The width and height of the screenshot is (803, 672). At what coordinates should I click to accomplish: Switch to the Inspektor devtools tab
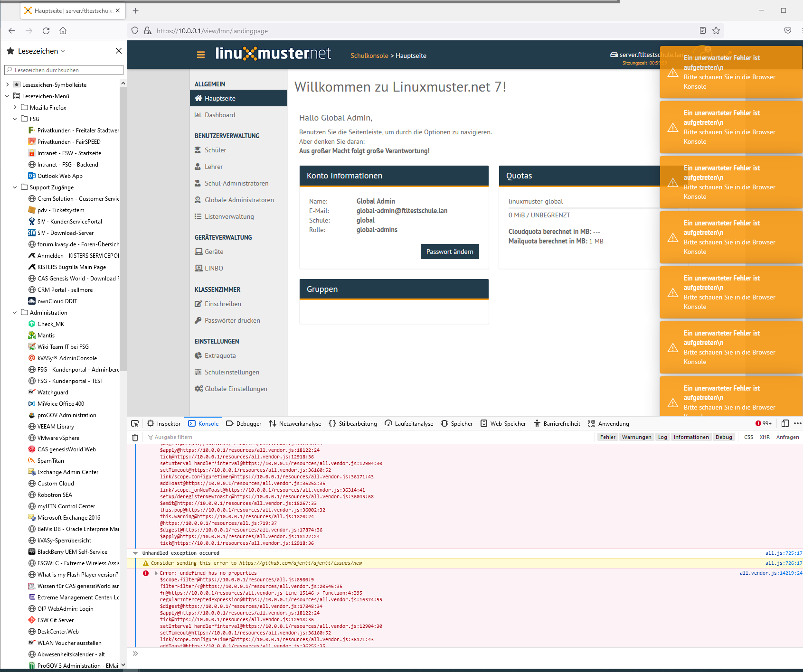164,424
